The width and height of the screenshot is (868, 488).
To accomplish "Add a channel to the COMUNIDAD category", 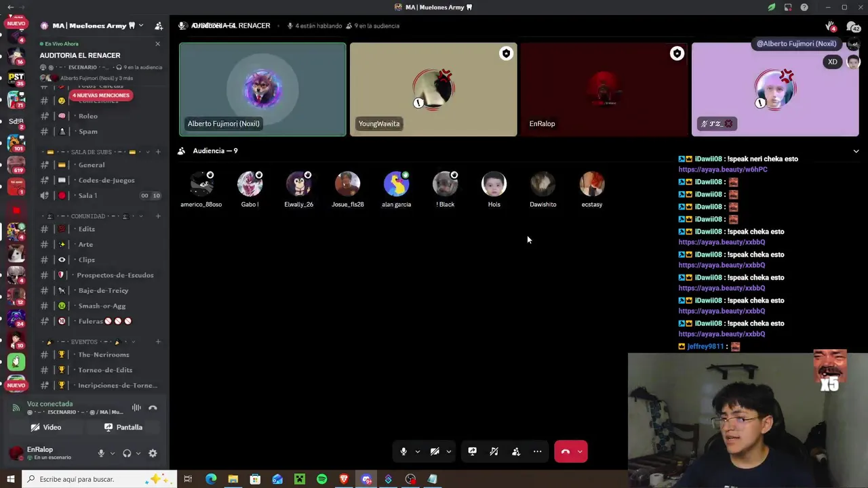I will point(158,216).
